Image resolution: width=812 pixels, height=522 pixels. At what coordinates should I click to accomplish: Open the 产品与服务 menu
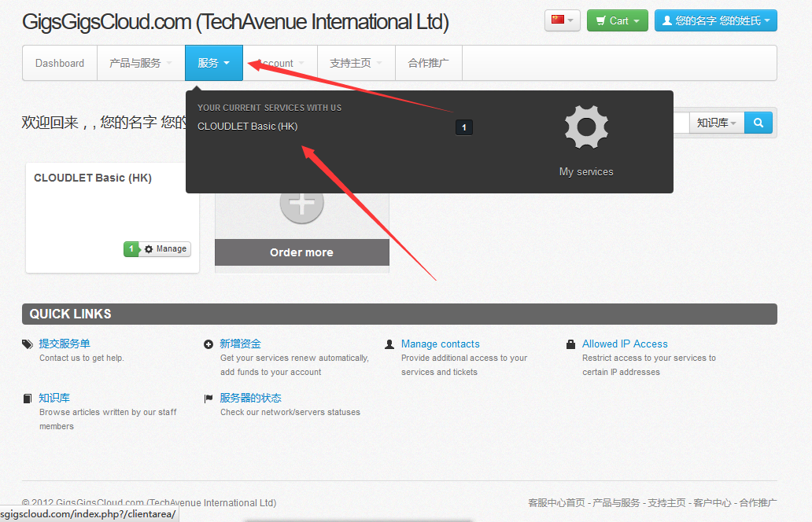pyautogui.click(x=141, y=63)
